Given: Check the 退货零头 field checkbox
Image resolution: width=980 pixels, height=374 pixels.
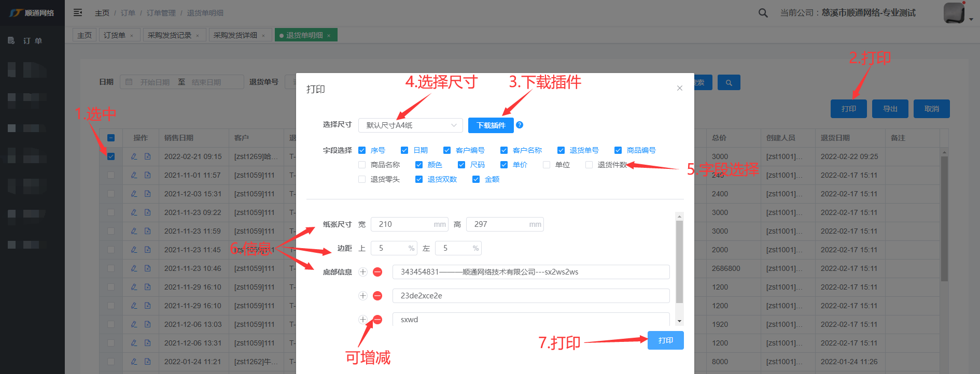Looking at the screenshot, I should pos(362,179).
